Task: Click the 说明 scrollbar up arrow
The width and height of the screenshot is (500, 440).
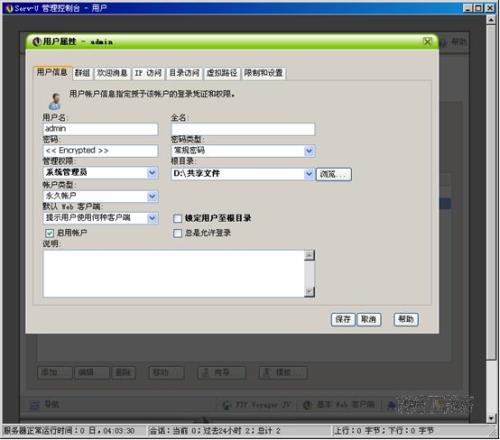Action: tap(310, 255)
